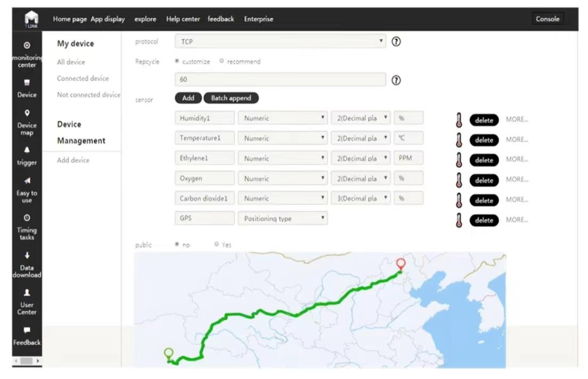Open User Center person icon
This screenshot has height=379, width=588.
pos(27,293)
